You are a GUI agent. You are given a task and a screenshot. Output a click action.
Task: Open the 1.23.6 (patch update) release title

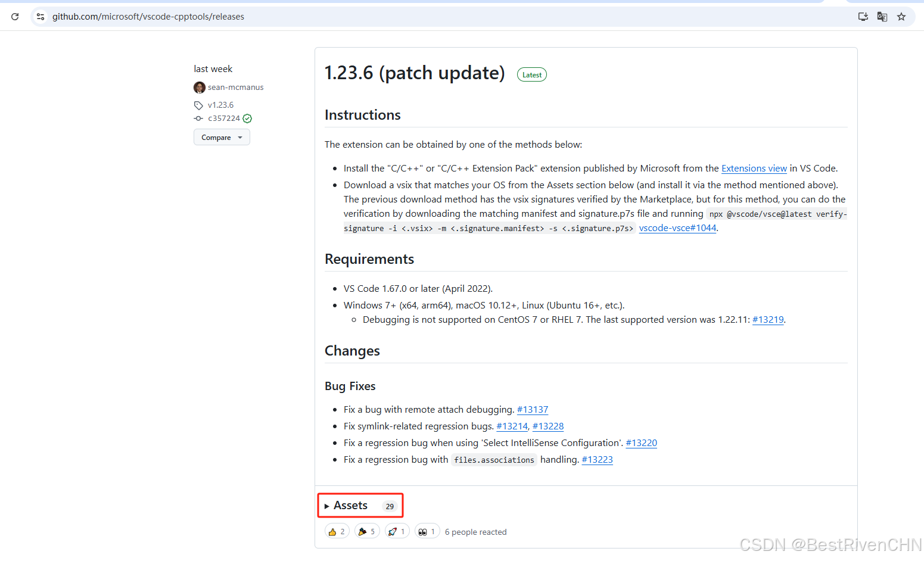(415, 73)
